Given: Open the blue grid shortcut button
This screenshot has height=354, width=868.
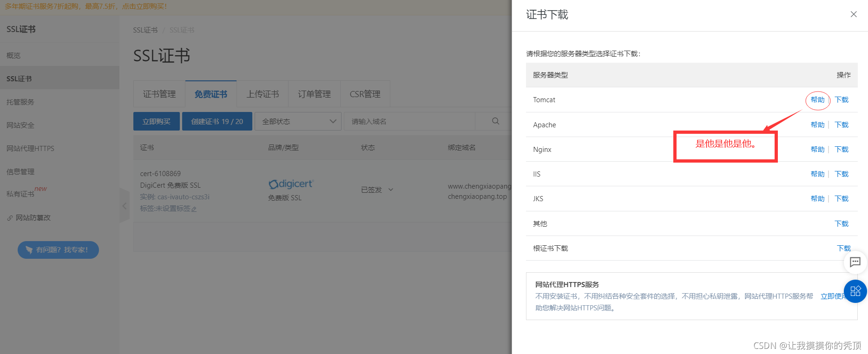Looking at the screenshot, I should coord(855,291).
